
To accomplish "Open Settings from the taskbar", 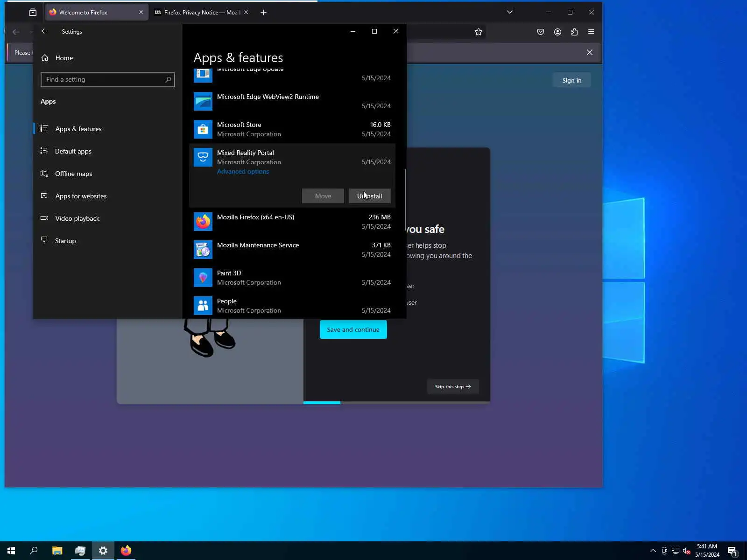I will click(x=103, y=551).
